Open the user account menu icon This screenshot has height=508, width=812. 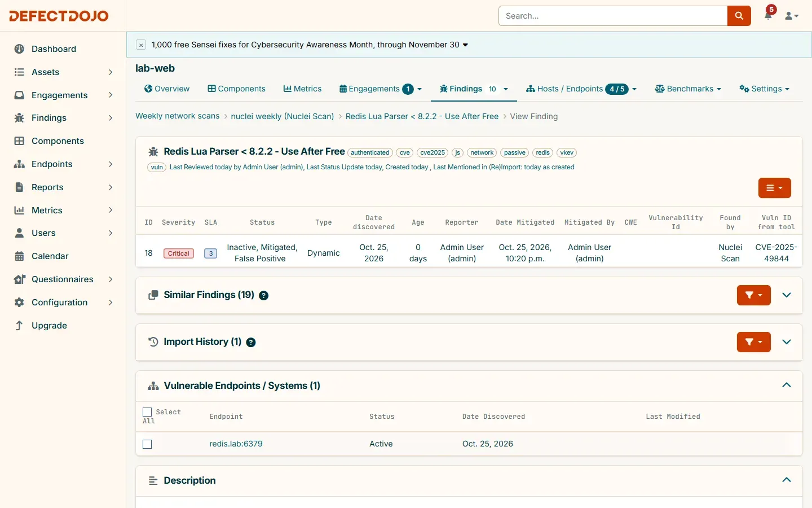792,16
